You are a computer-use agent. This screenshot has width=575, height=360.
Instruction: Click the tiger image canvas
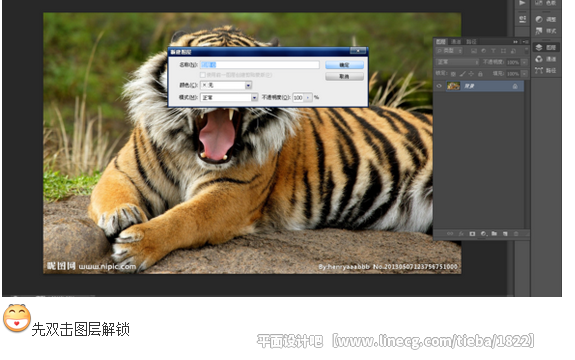pyautogui.click(x=252, y=143)
